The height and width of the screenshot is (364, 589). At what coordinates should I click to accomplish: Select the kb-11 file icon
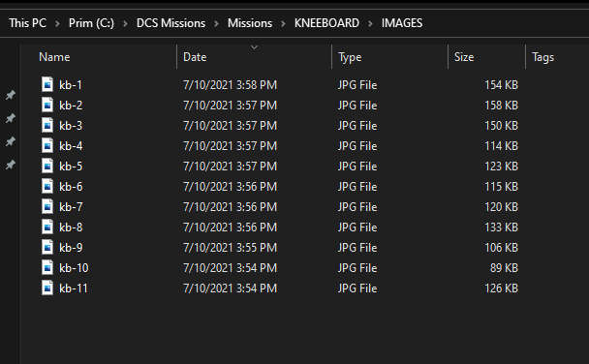(47, 288)
